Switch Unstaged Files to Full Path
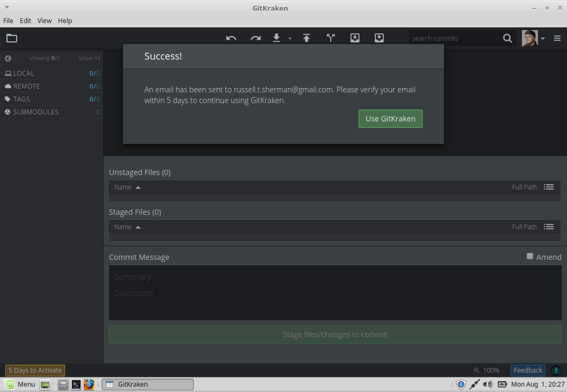Screen dimensions: 567x392 coord(524,187)
